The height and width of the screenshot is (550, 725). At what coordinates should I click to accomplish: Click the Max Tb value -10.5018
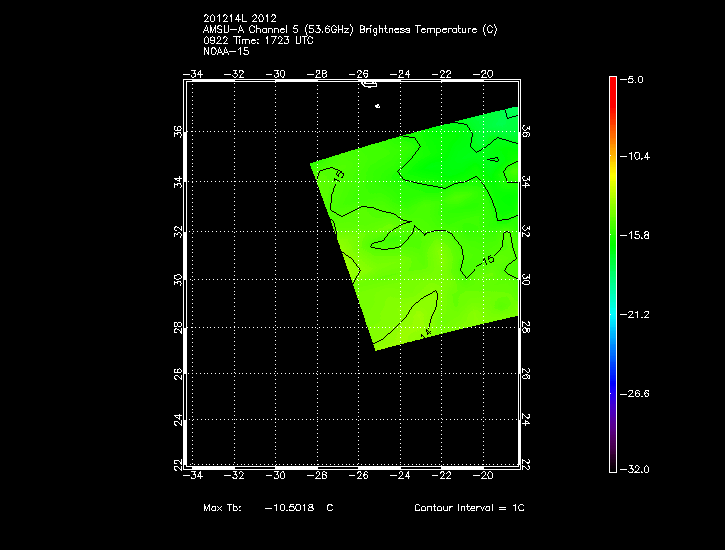pyautogui.click(x=289, y=508)
